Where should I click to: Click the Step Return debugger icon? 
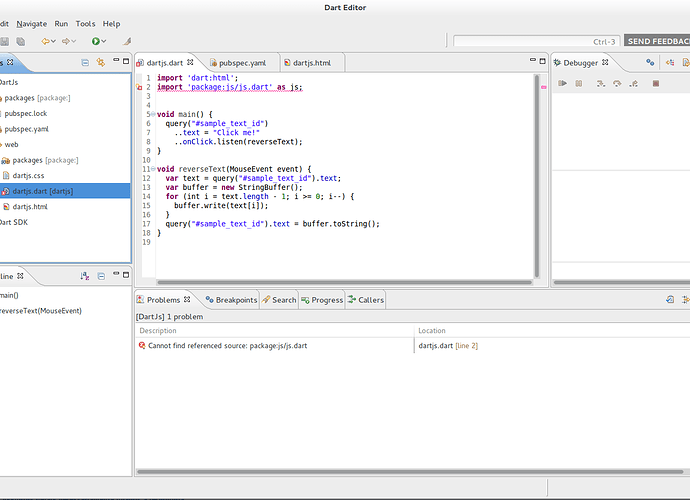click(634, 83)
